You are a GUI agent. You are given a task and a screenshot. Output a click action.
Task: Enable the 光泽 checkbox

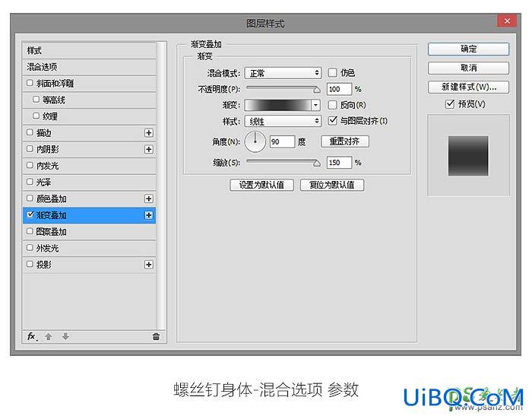(30, 181)
